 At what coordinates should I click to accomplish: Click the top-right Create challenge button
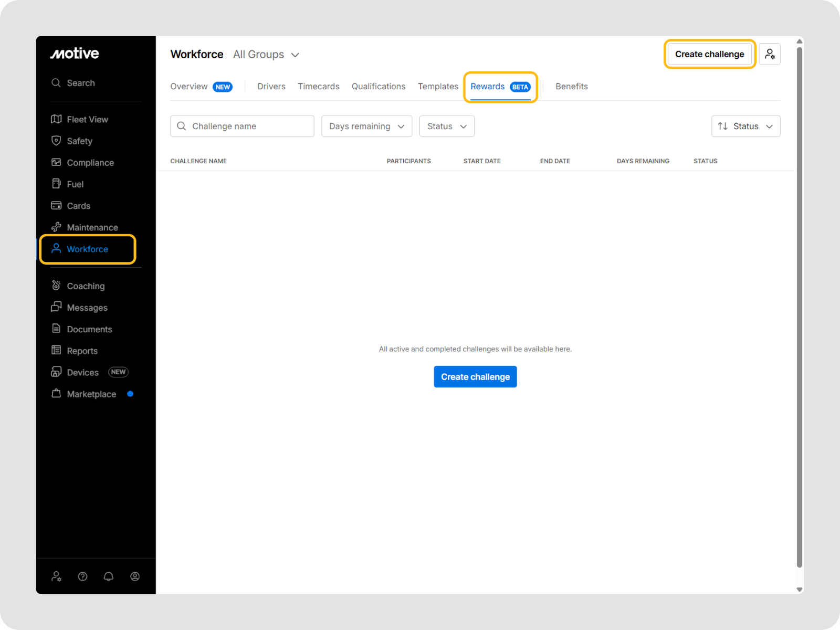point(709,54)
